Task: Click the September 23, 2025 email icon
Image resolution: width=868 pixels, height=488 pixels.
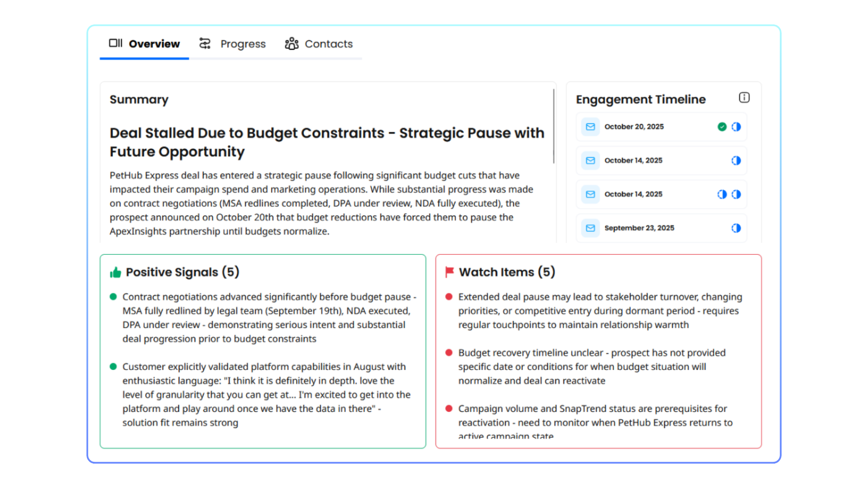Action: tap(590, 228)
